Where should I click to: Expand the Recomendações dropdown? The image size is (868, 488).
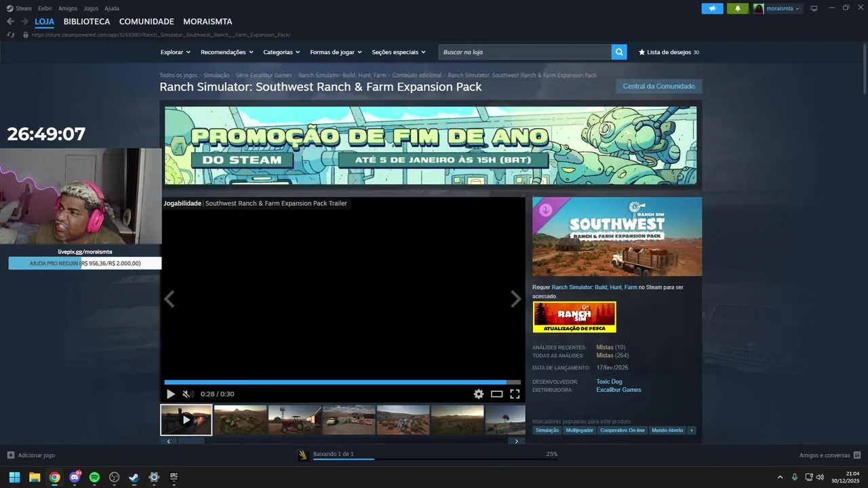(x=227, y=52)
